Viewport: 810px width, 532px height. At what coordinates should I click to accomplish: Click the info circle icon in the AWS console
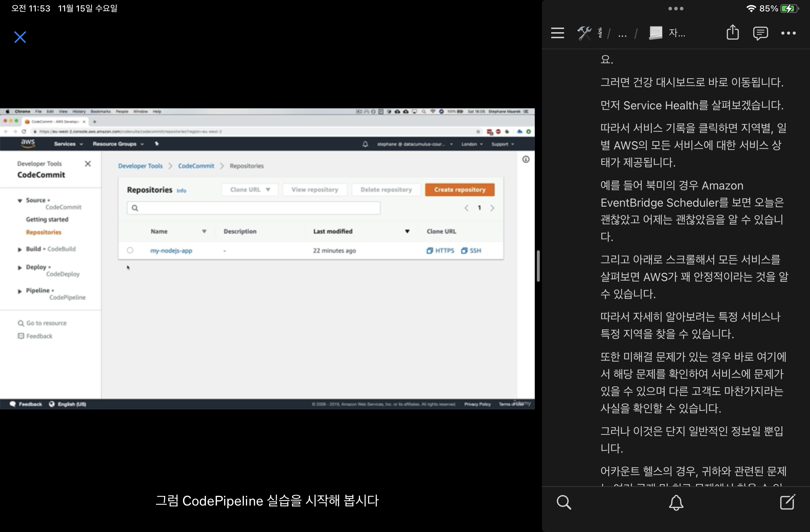tap(526, 159)
